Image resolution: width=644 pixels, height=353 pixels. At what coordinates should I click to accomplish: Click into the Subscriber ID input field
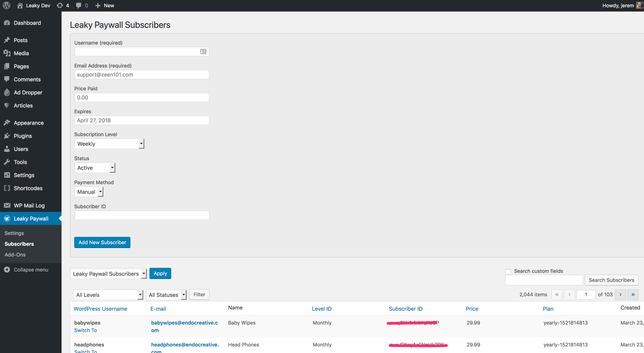pyautogui.click(x=142, y=215)
